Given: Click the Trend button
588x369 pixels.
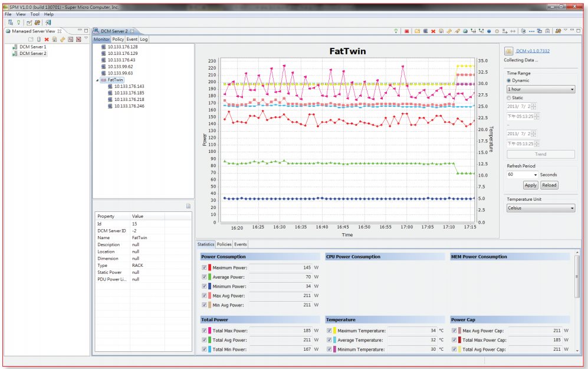Looking at the screenshot, I should coord(540,154).
